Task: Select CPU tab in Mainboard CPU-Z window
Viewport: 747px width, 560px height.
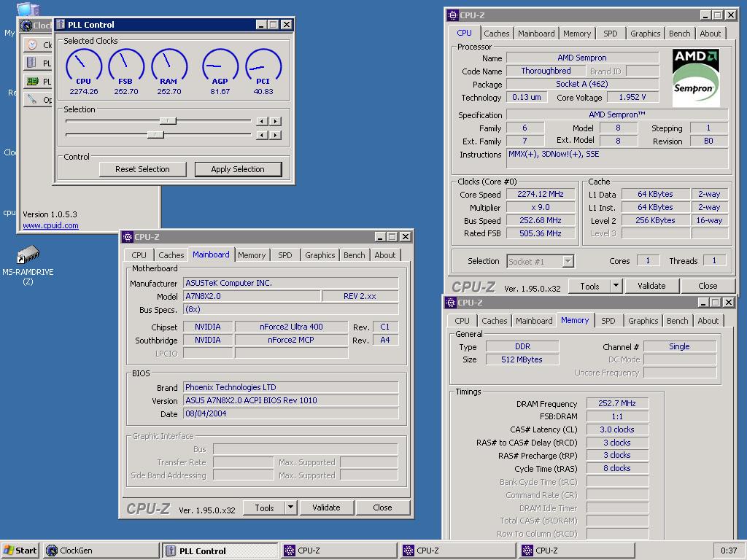Action: click(x=139, y=255)
